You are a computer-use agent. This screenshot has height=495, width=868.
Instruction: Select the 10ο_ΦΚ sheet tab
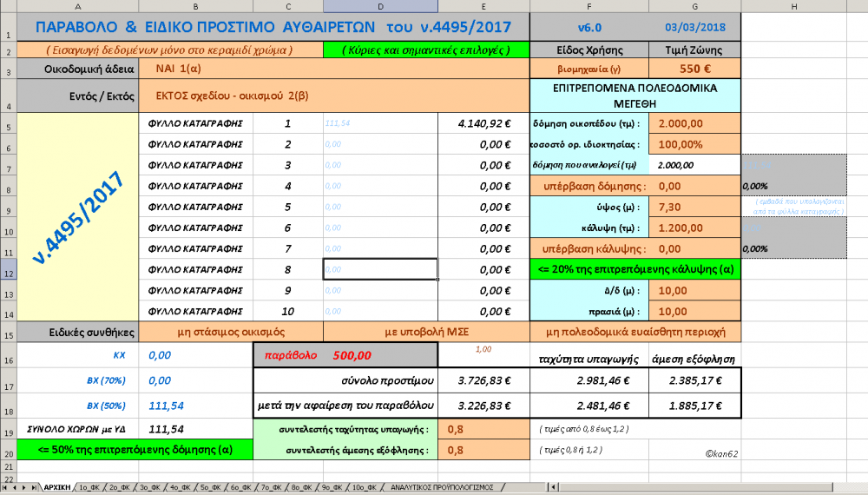click(365, 487)
